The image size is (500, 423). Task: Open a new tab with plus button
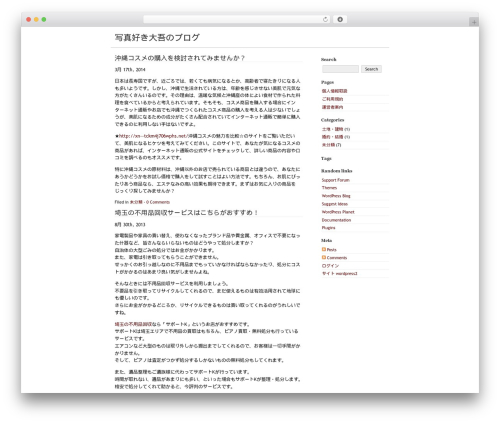(474, 22)
